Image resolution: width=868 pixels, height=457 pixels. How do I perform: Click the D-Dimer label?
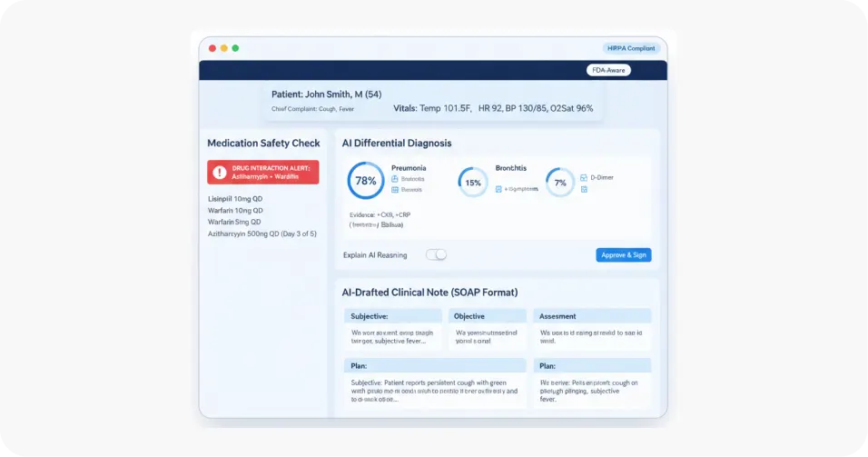click(602, 178)
